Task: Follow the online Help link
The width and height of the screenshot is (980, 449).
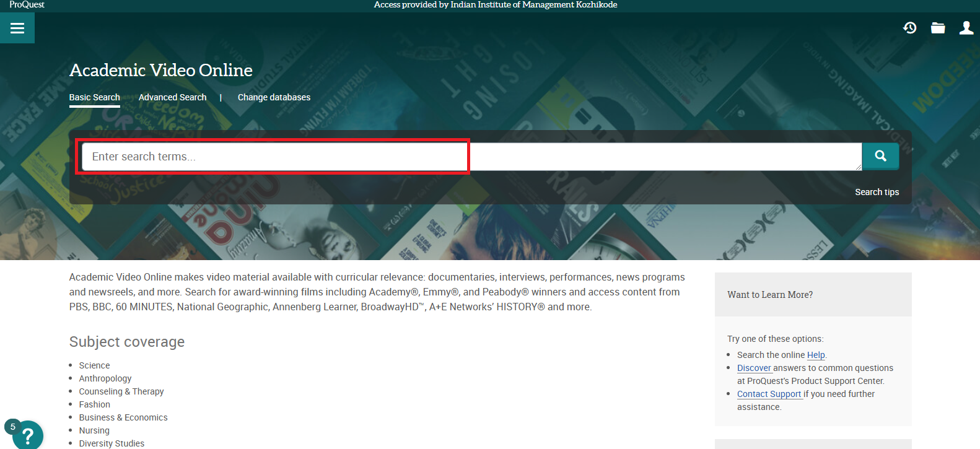Action: [815, 355]
